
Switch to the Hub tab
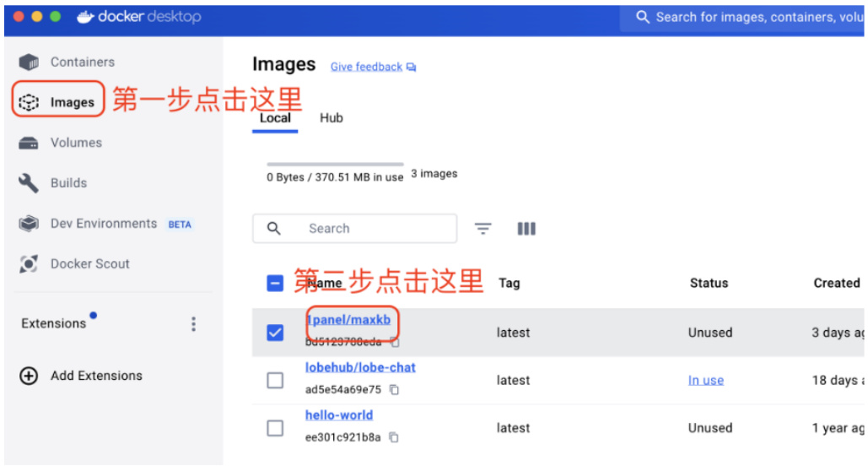click(331, 118)
